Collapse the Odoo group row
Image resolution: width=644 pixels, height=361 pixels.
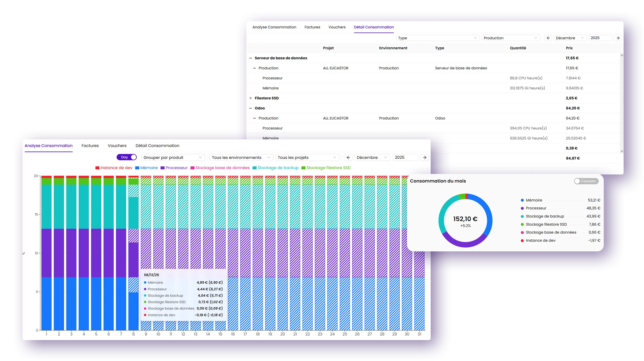tap(251, 108)
